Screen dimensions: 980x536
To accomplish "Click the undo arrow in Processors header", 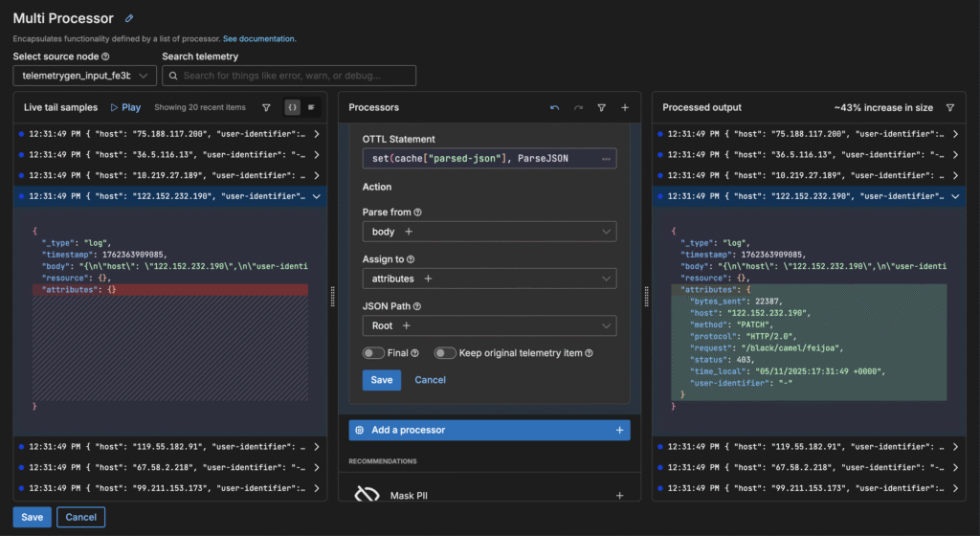I will pyautogui.click(x=554, y=108).
